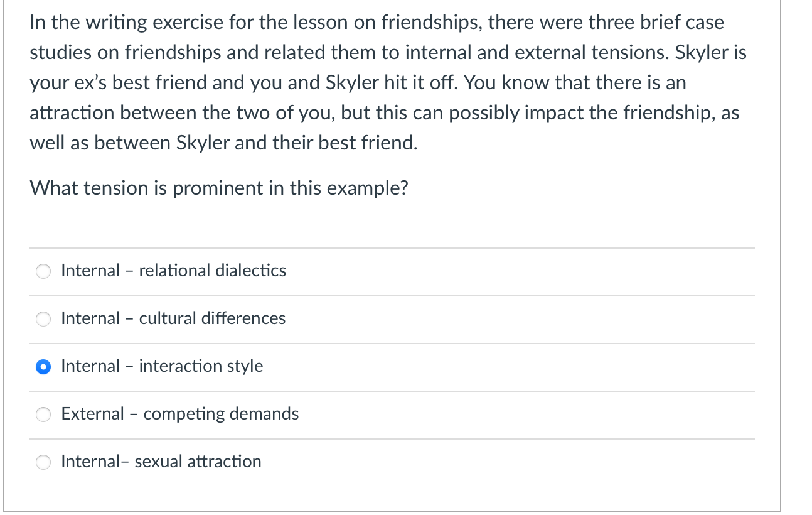Click the paragraph describing the Skyler scenario
Viewport: 812px width, 515px height.
point(386,82)
